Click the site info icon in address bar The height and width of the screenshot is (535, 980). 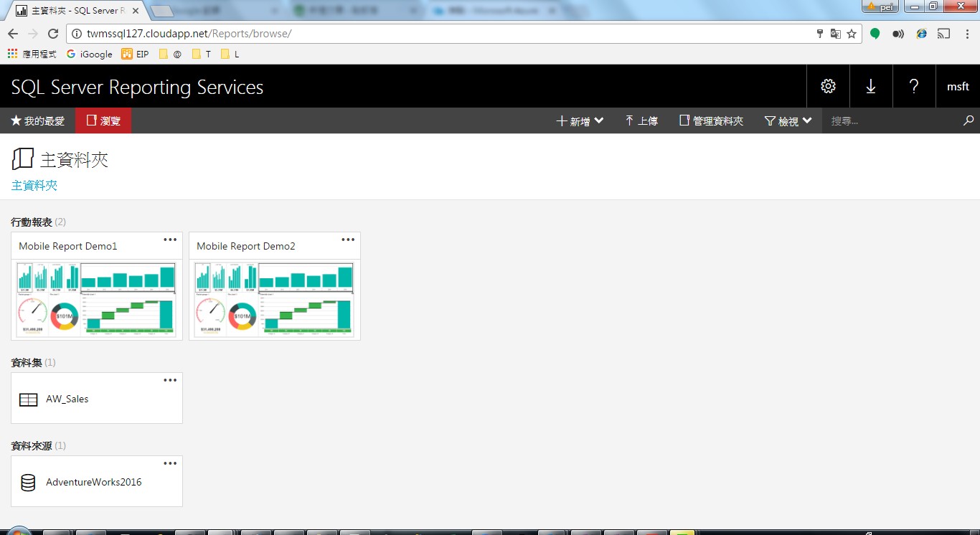[x=77, y=34]
